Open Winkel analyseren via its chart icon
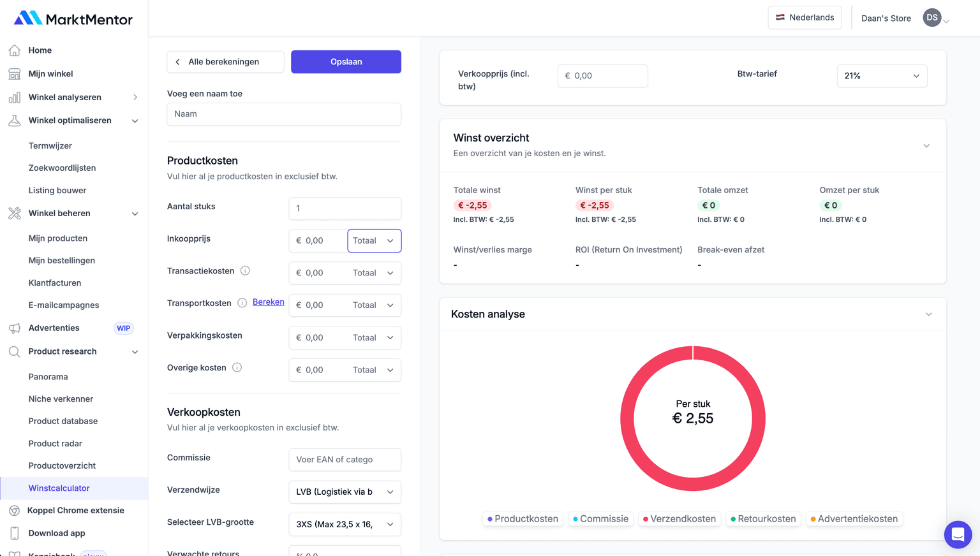This screenshot has width=980, height=556. [x=15, y=97]
